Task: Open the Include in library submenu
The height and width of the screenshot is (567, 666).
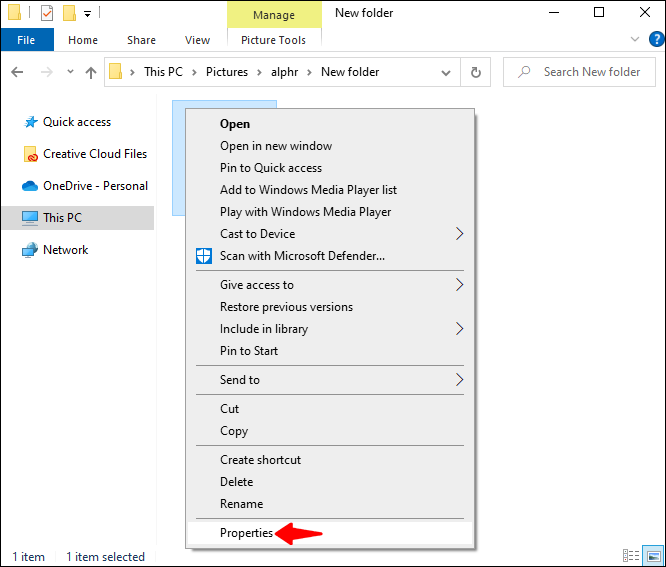Action: pyautogui.click(x=330, y=329)
